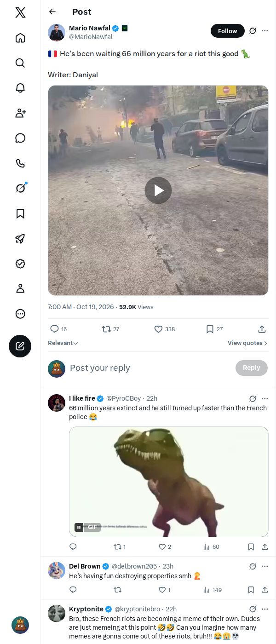Open the Home icon in sidebar

(20, 38)
